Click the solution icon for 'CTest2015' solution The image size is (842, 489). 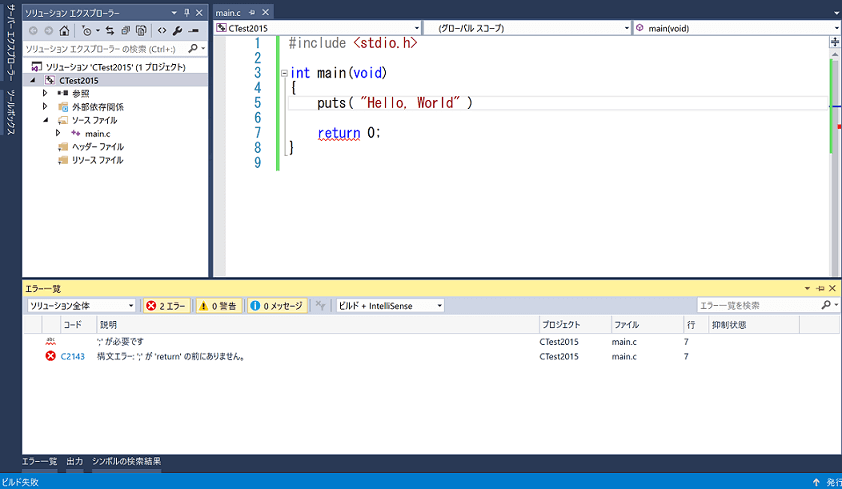pos(37,67)
